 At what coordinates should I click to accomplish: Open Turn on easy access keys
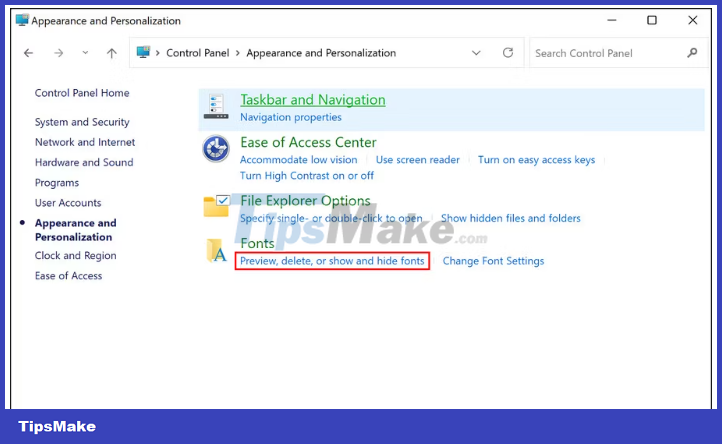tap(536, 160)
